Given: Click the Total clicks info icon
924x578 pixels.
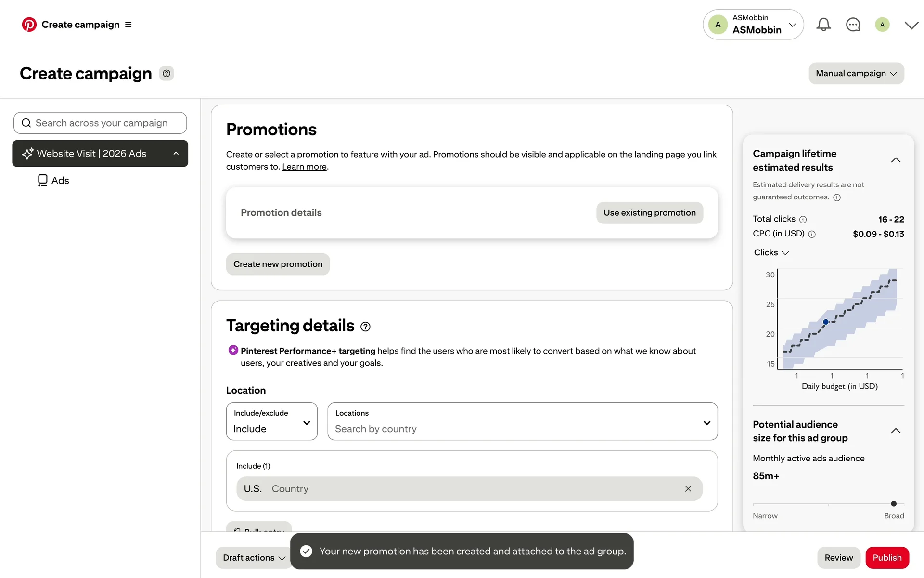Looking at the screenshot, I should [803, 220].
